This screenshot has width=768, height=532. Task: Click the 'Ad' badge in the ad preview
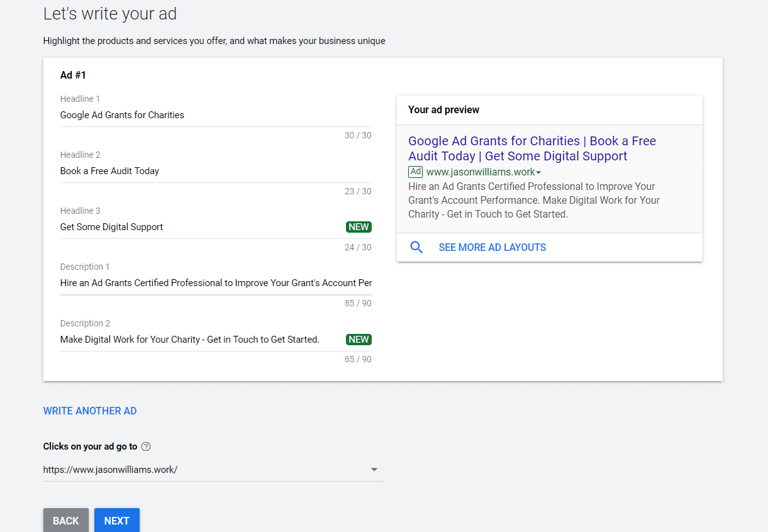coord(415,171)
